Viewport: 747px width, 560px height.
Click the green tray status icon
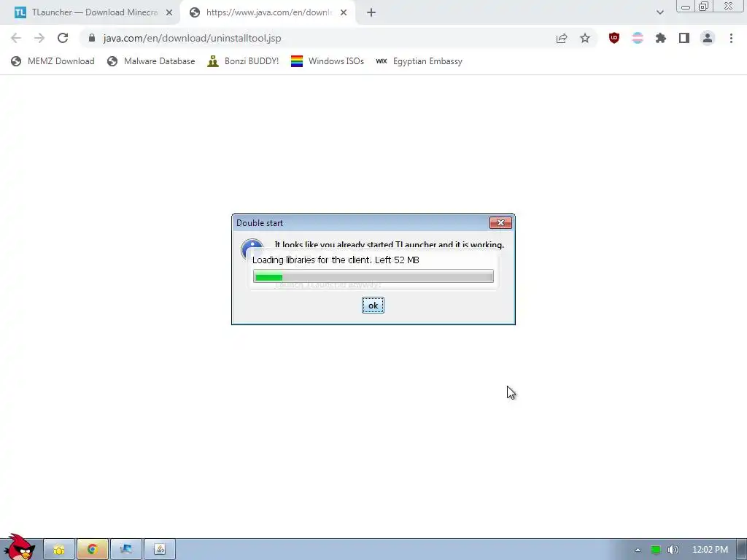656,550
